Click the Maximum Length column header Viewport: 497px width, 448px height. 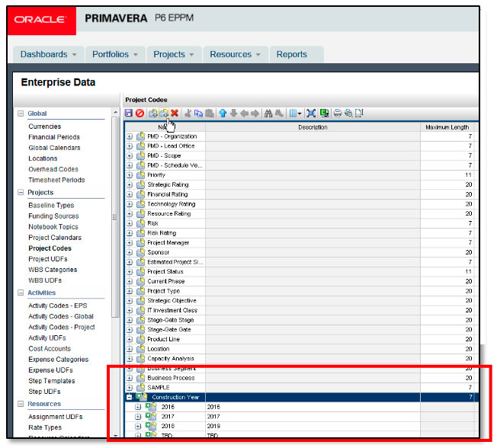(x=447, y=127)
